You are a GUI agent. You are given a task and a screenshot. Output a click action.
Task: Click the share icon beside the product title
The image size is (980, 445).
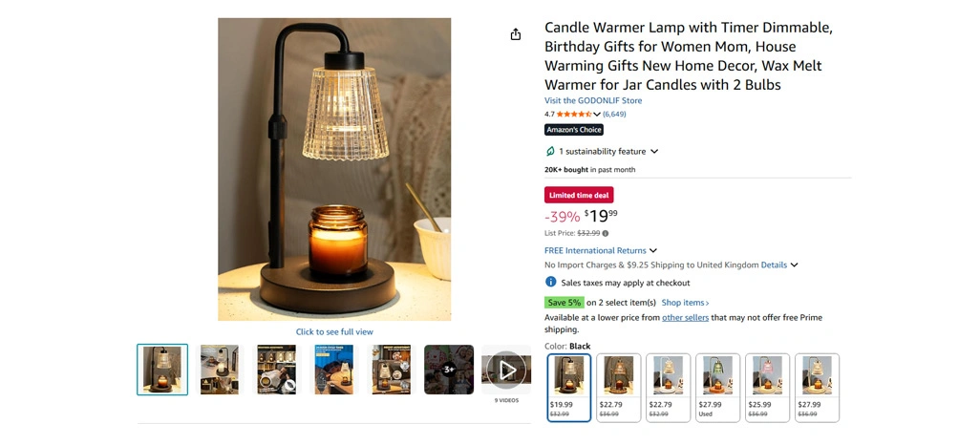[x=516, y=34]
